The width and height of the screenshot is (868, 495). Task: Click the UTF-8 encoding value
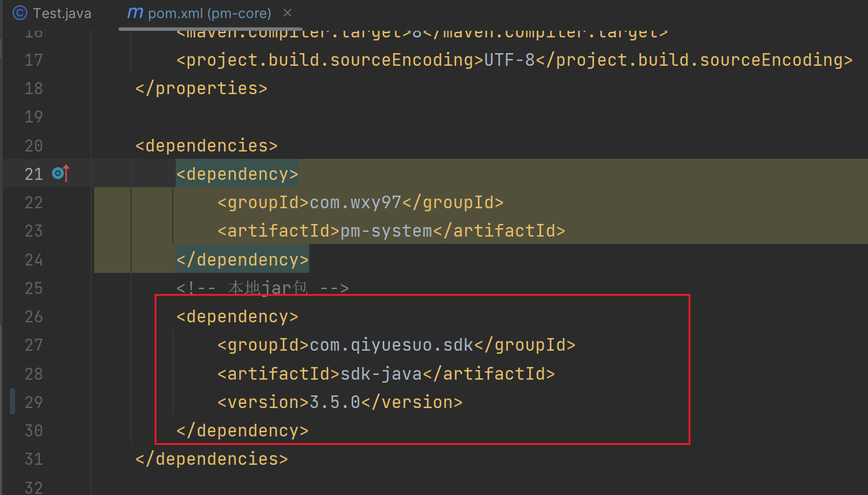tap(509, 60)
